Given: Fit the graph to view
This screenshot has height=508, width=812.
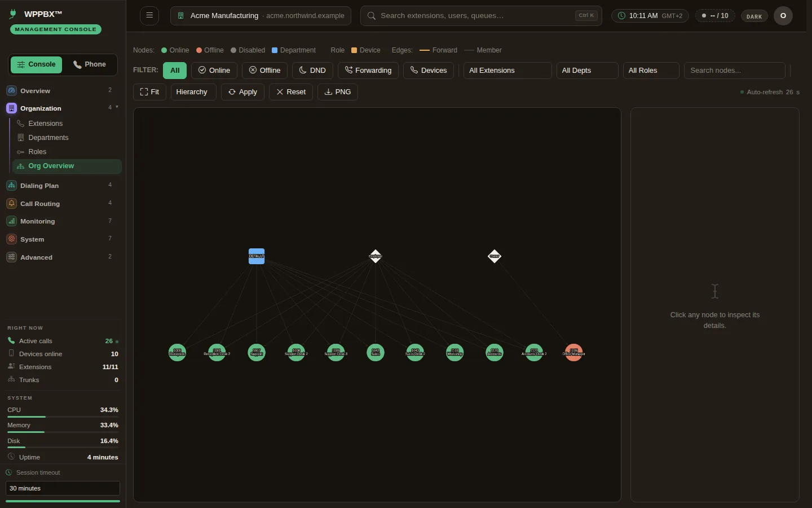Looking at the screenshot, I should click(x=149, y=92).
